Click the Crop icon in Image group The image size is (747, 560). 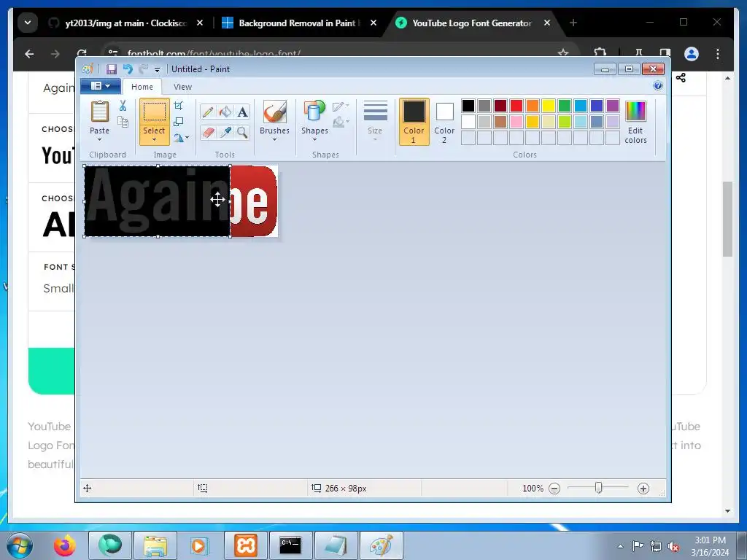179,105
